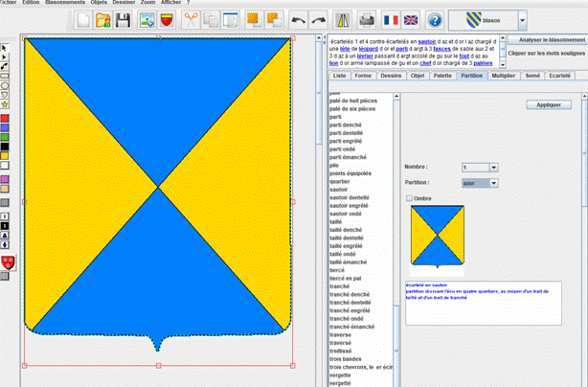Open the Partition color dropdown showing azur
The image size is (588, 387).
point(493,182)
